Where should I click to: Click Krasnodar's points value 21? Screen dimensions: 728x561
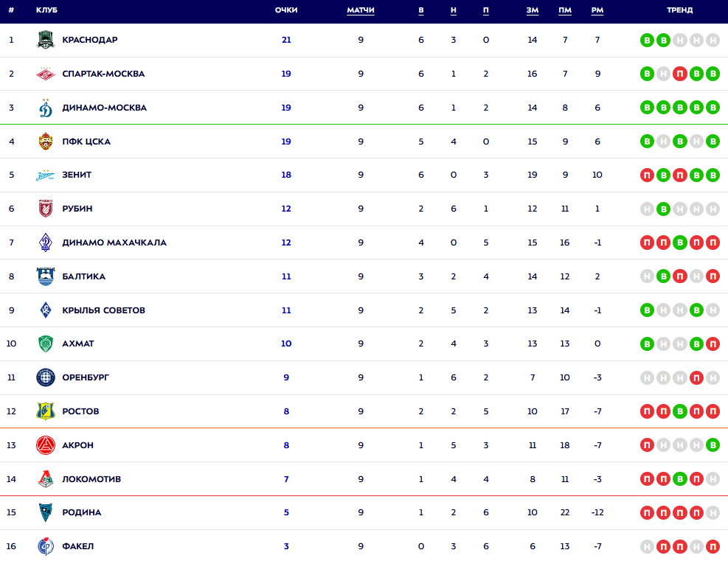[x=286, y=40]
